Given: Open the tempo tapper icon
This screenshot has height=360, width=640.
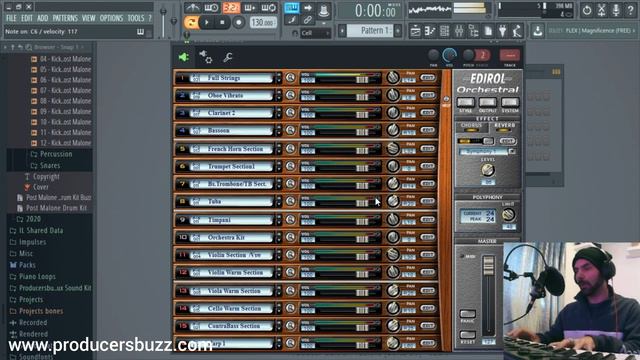Looking at the screenshot, I should (x=517, y=31).
